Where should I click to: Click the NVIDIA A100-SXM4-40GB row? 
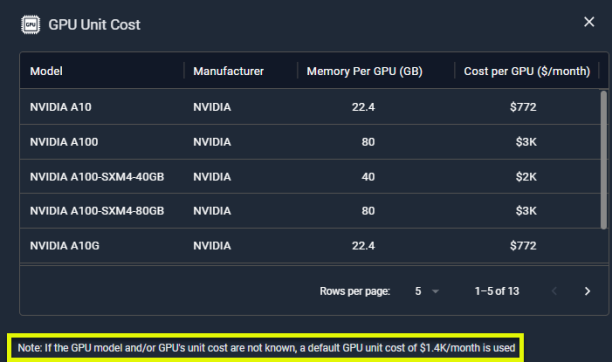point(310,177)
